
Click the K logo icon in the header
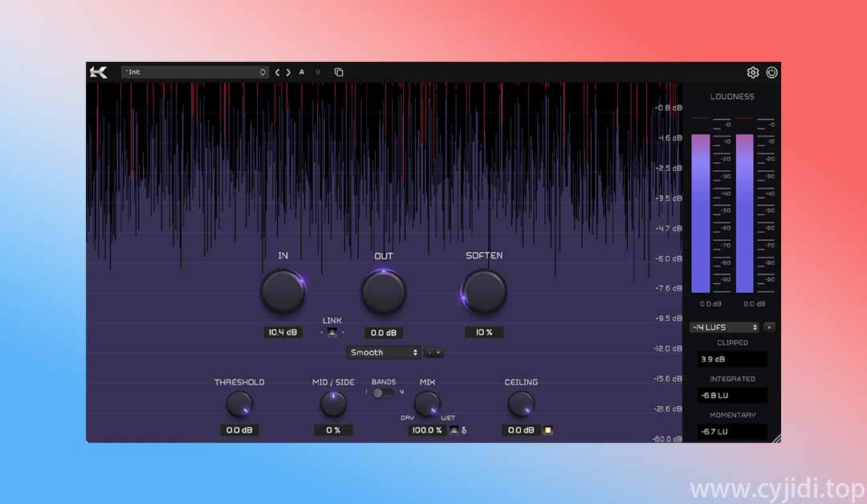(99, 72)
